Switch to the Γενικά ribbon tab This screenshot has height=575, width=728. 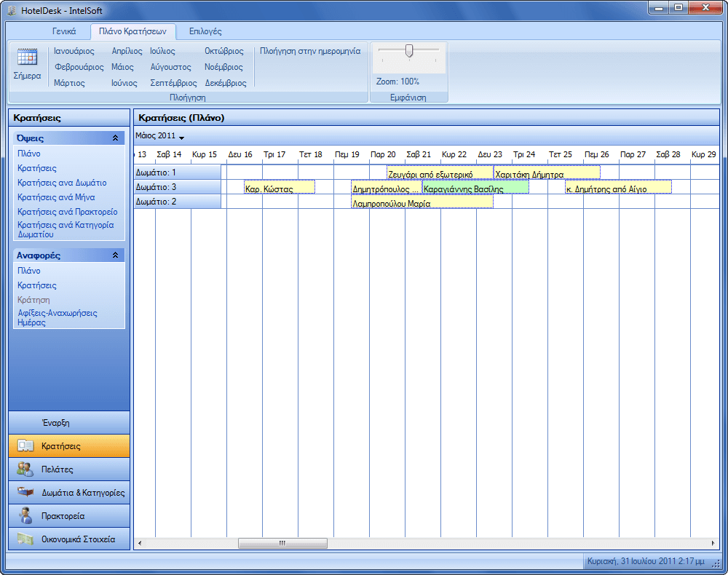(64, 31)
